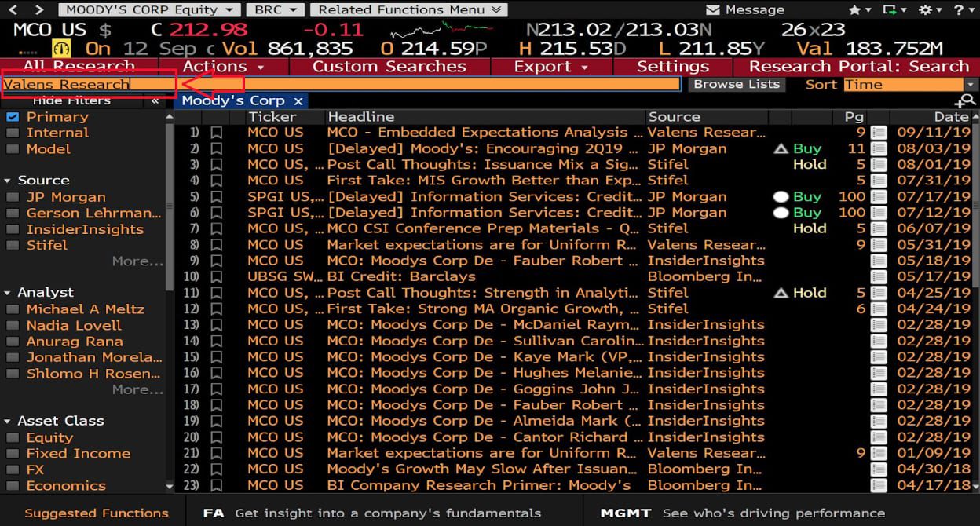The width and height of the screenshot is (980, 526).
Task: Open document icon for 07/17/19 report
Action: pyautogui.click(x=879, y=196)
